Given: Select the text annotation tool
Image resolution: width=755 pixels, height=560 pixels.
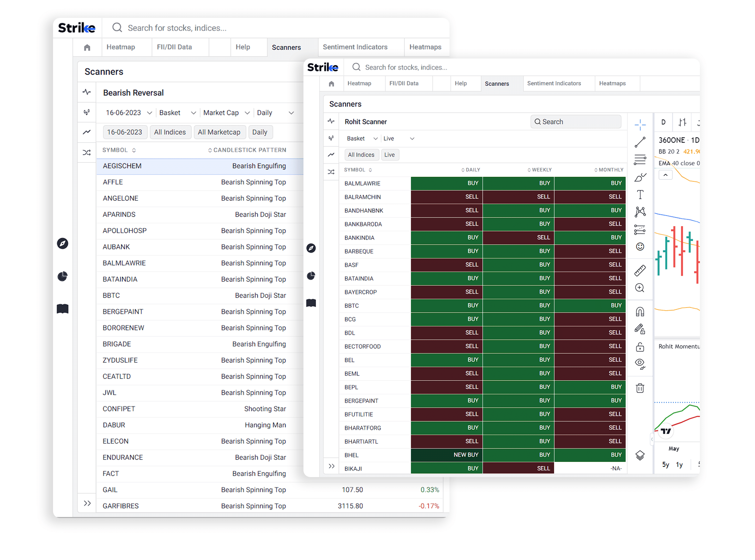Looking at the screenshot, I should coord(640,194).
